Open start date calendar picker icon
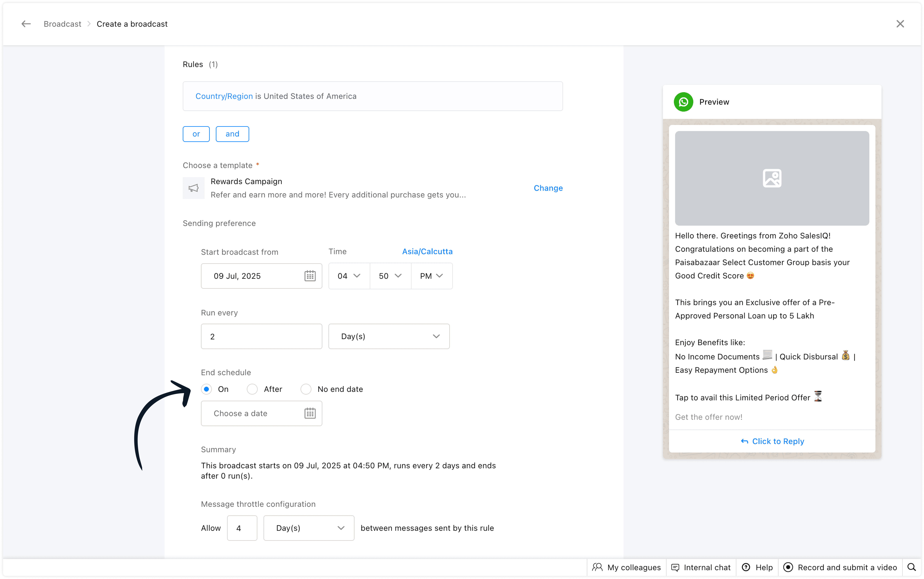The width and height of the screenshot is (924, 579). click(310, 276)
